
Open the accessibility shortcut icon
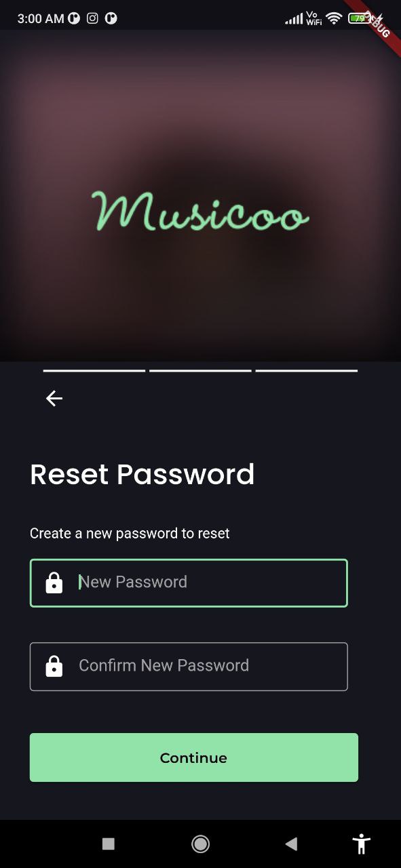[362, 844]
